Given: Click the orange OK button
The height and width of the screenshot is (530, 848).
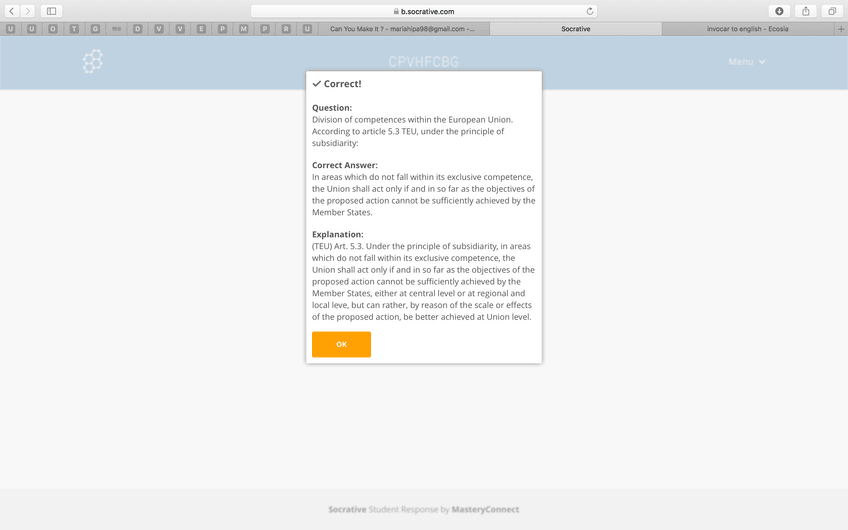Looking at the screenshot, I should [x=341, y=344].
